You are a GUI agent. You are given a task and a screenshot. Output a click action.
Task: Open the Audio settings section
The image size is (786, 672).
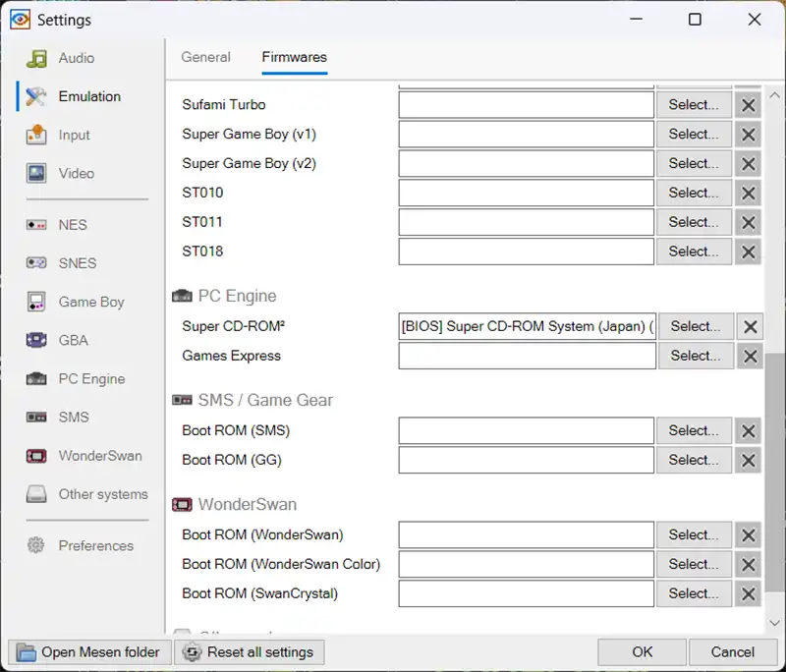(76, 58)
